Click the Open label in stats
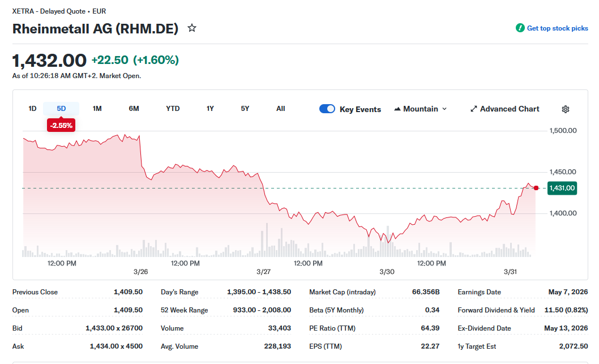Screen dimensions: 599x364 [x=20, y=310]
